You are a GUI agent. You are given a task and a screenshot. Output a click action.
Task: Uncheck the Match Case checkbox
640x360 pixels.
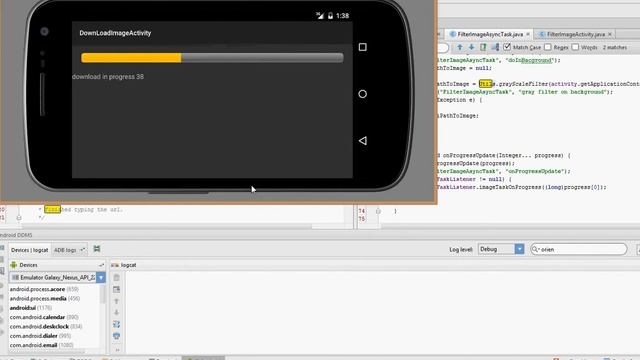tap(507, 47)
